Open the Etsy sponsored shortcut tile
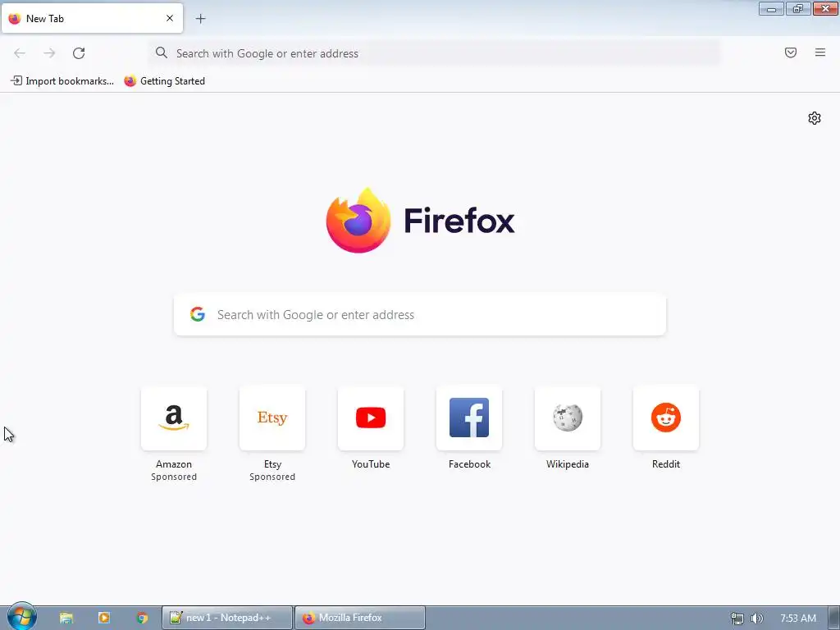This screenshot has width=840, height=630. (272, 418)
